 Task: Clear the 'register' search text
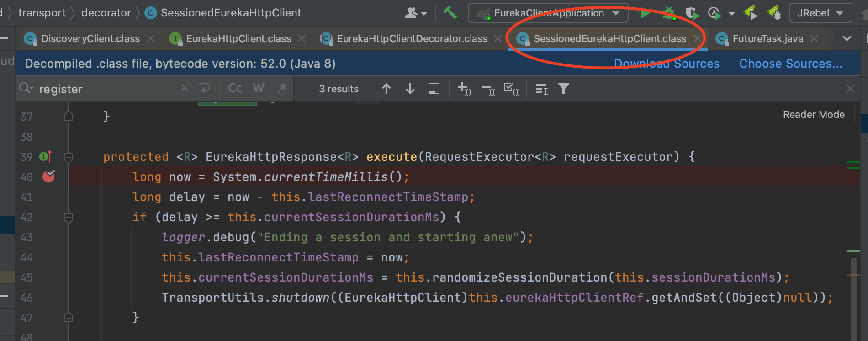(185, 88)
